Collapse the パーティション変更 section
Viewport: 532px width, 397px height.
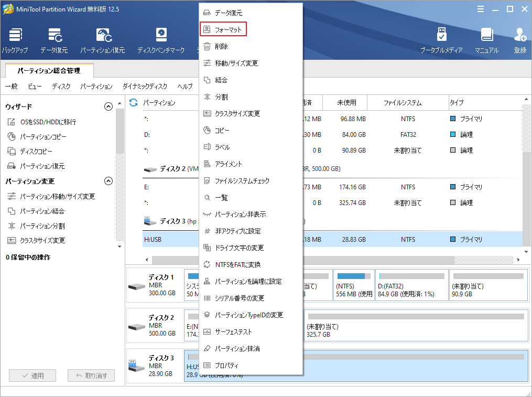108,181
